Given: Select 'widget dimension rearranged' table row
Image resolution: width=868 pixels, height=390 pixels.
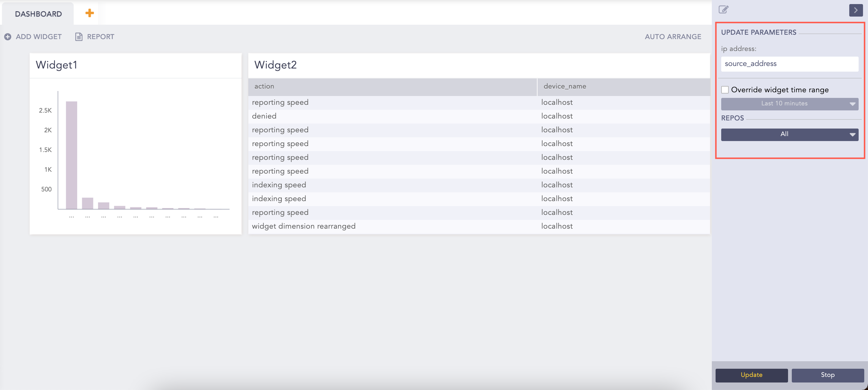Looking at the screenshot, I should 303,226.
